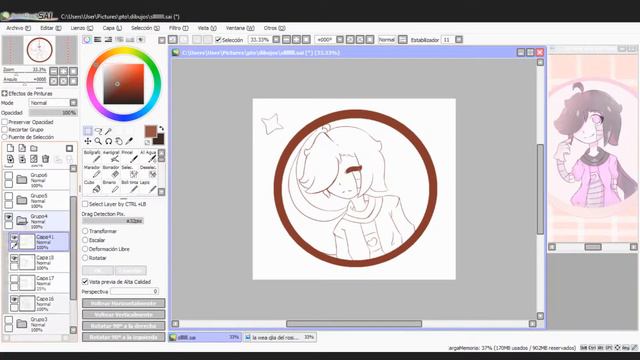
Task: Select Fuente de Selección option
Action: coord(5,137)
